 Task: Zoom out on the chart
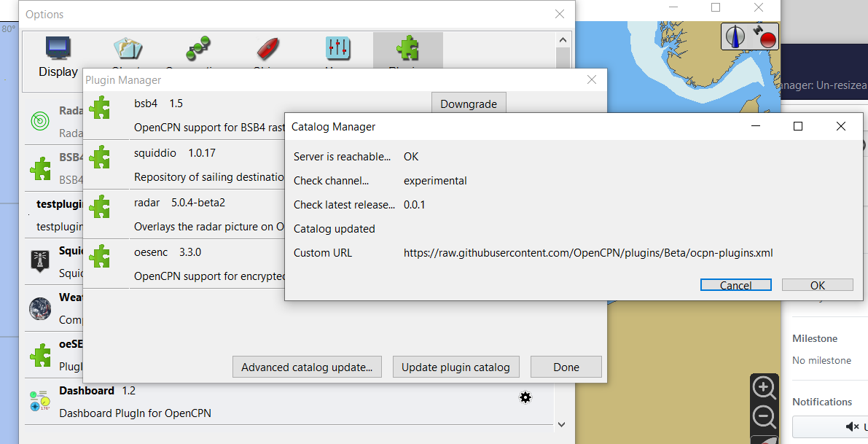click(x=764, y=417)
